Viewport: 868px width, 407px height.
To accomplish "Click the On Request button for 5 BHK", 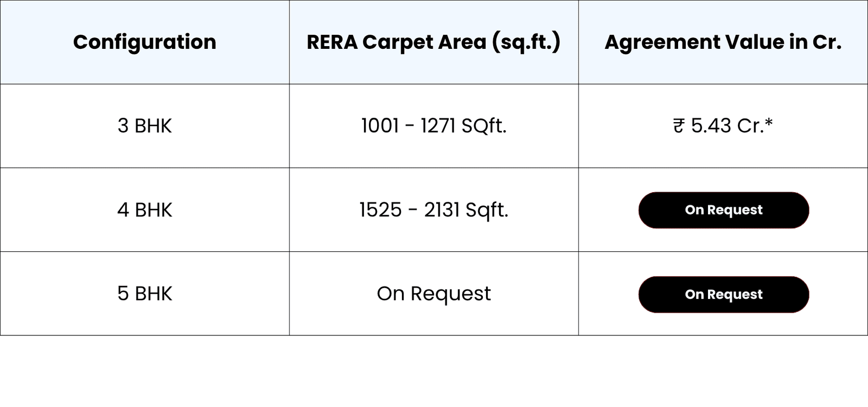I will 723,294.
